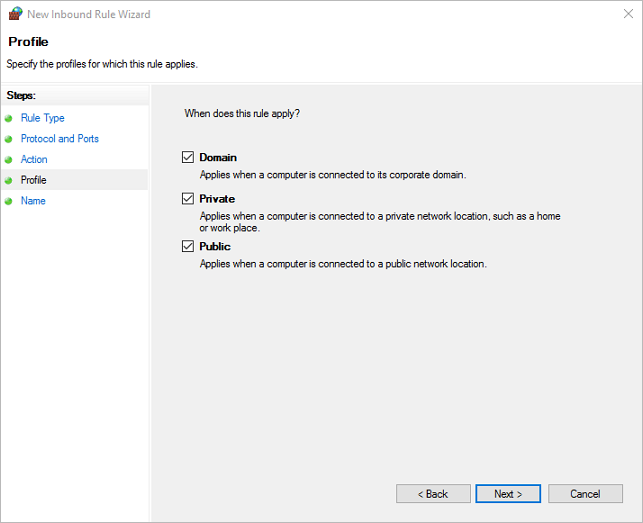The height and width of the screenshot is (523, 643).
Task: Proceed with the Next button
Action: coord(508,494)
